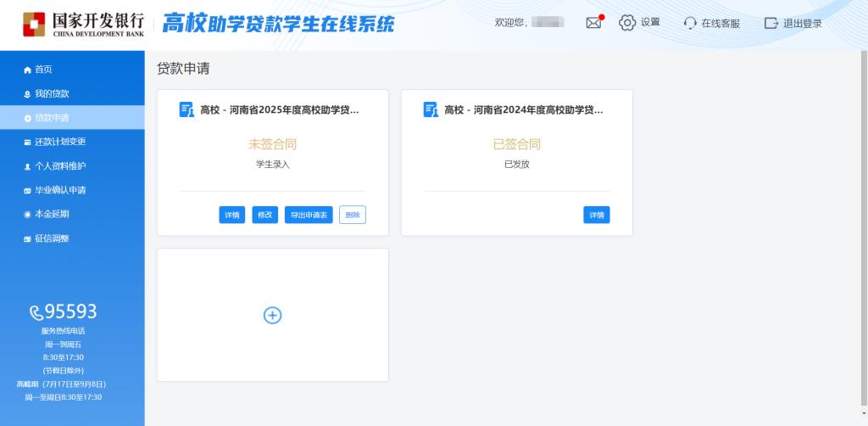Click the mail envelope notification icon
The width and height of the screenshot is (868, 426).
click(593, 23)
